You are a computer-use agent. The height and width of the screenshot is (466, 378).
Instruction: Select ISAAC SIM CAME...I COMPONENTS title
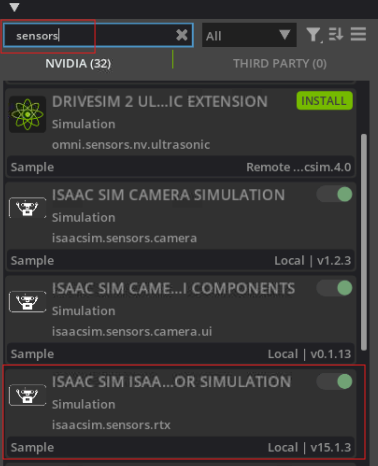173,289
